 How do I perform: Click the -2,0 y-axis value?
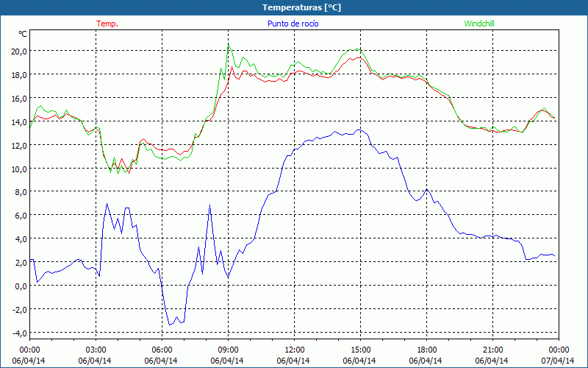(x=19, y=309)
